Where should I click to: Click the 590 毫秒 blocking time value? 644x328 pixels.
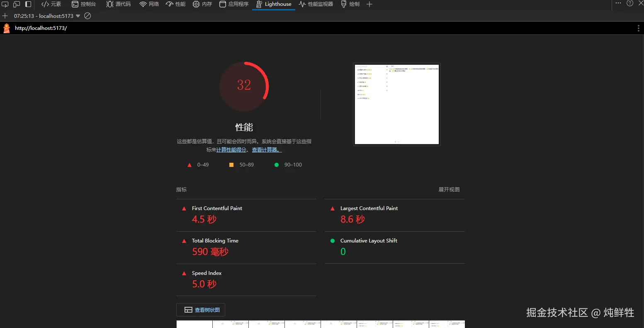tap(210, 252)
